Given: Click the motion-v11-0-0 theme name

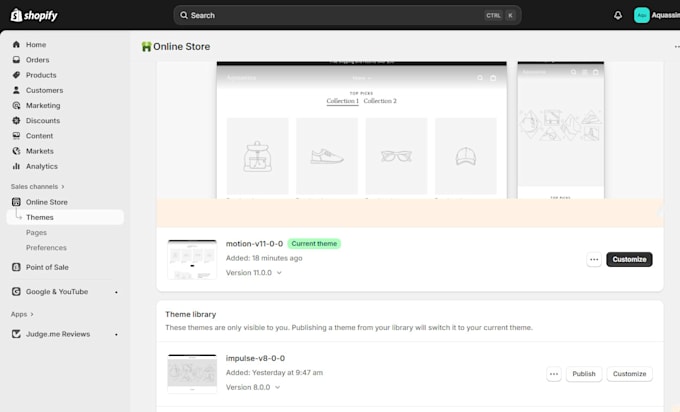Looking at the screenshot, I should point(254,244).
